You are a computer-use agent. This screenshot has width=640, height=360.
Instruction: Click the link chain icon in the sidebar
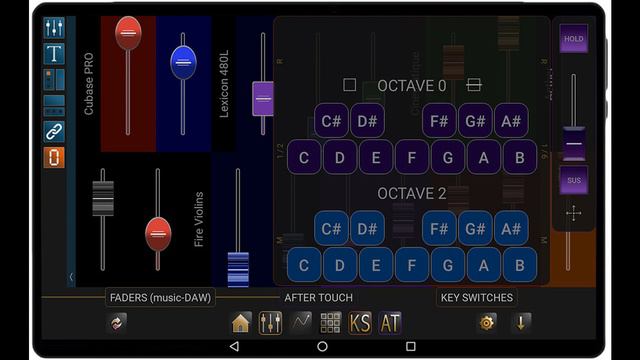coord(54,132)
